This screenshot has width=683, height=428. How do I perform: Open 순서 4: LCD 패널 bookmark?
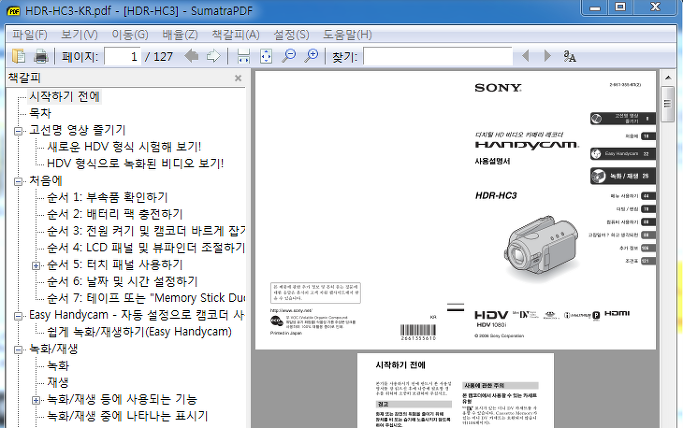tap(145, 248)
